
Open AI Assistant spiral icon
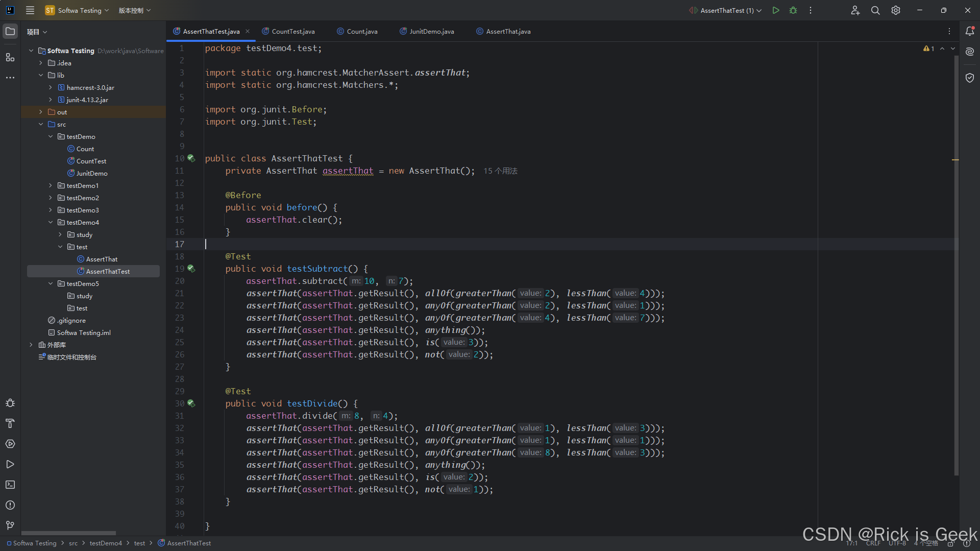(970, 52)
